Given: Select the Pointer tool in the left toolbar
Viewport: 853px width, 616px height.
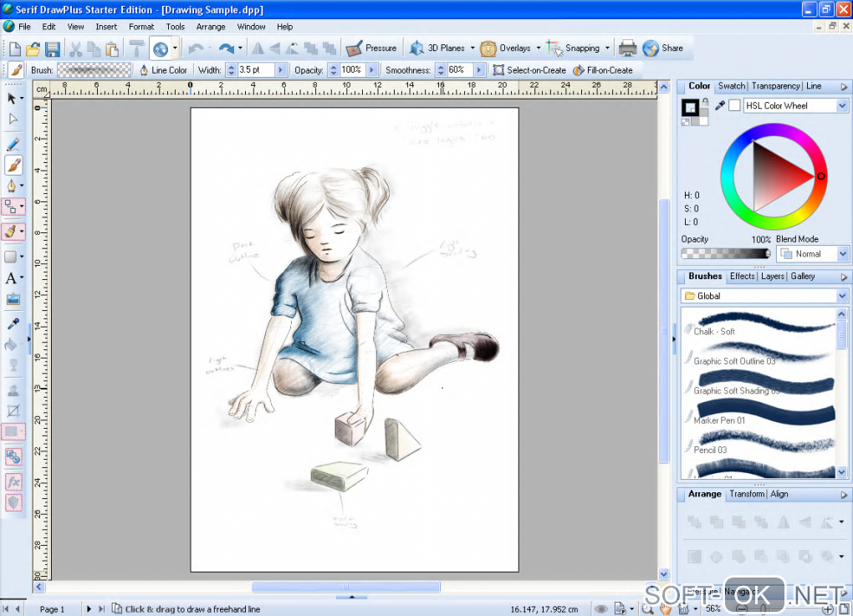Looking at the screenshot, I should pos(13,99).
